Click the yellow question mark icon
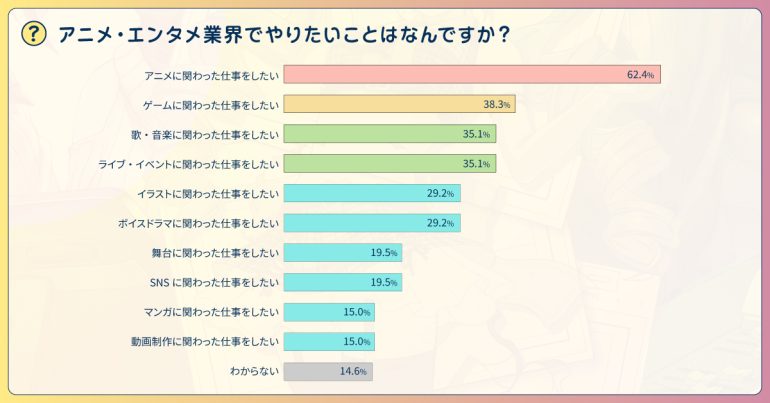 point(34,35)
